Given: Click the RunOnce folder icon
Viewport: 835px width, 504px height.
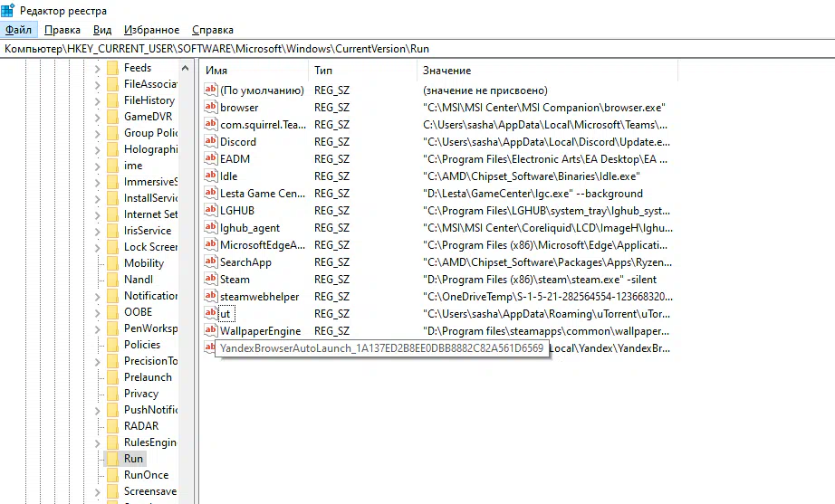Looking at the screenshot, I should click(x=112, y=475).
